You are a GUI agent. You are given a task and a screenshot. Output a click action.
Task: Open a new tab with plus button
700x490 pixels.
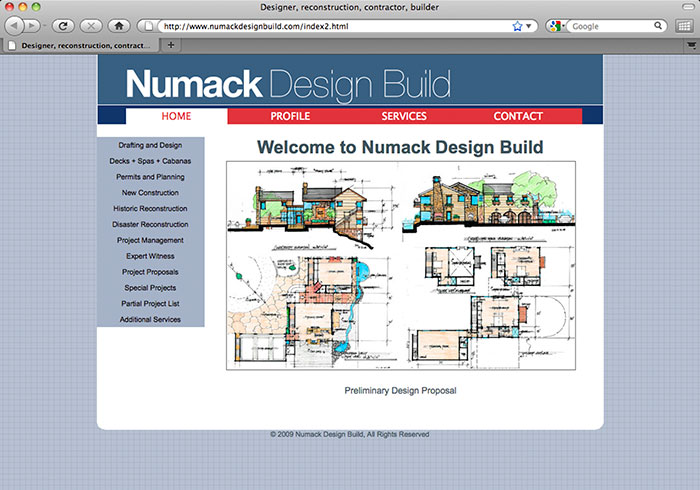[171, 45]
